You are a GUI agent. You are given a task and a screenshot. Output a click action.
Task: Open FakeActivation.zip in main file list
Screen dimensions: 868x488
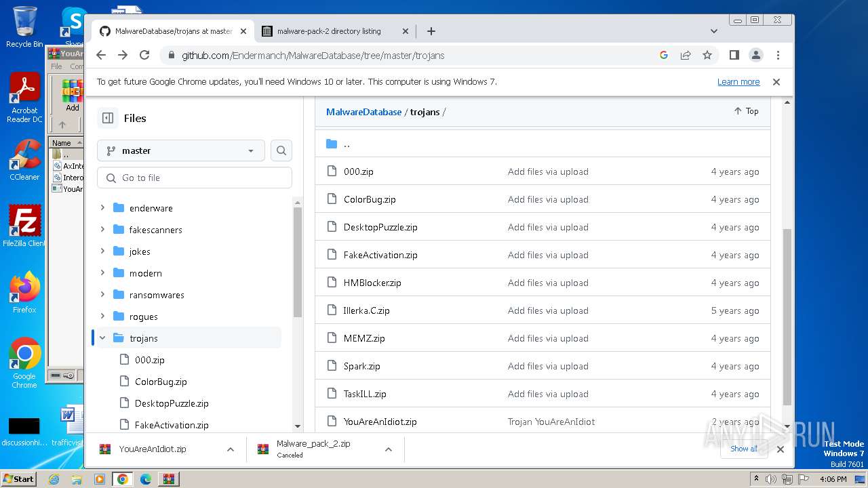coord(380,256)
